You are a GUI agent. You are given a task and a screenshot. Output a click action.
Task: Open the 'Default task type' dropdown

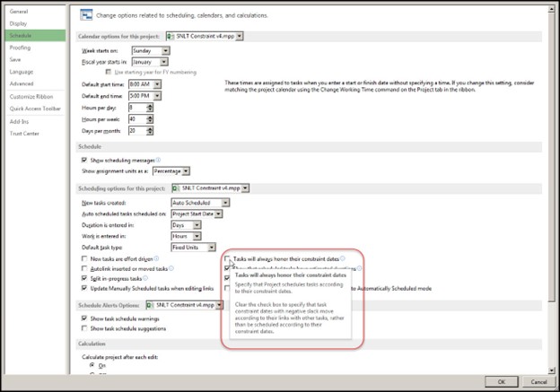coord(191,247)
